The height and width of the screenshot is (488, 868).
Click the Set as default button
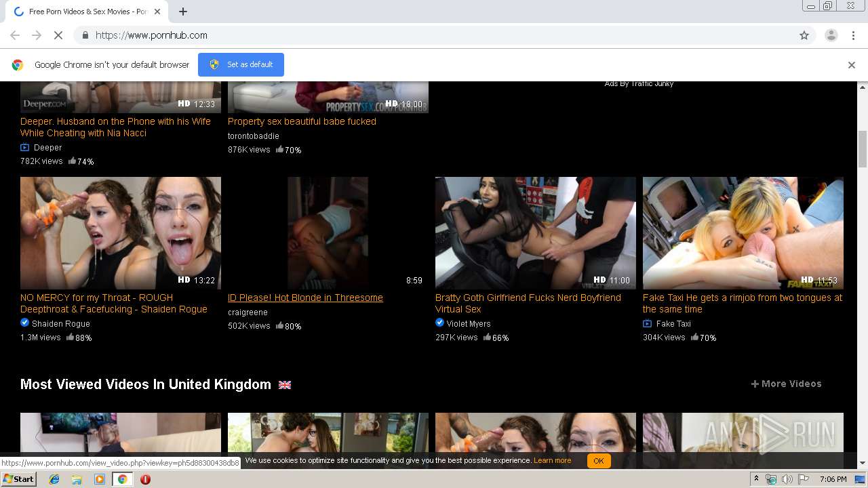[241, 64]
